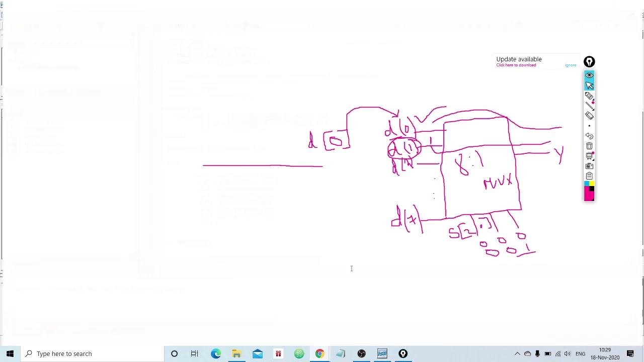
Task: Launch Microsoft Edge from the taskbar
Action: tap(215, 353)
